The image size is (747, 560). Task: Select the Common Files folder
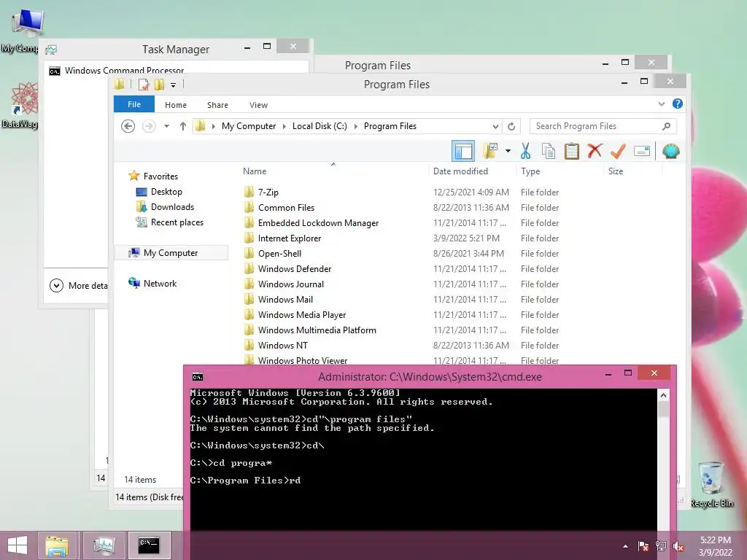pyautogui.click(x=286, y=208)
